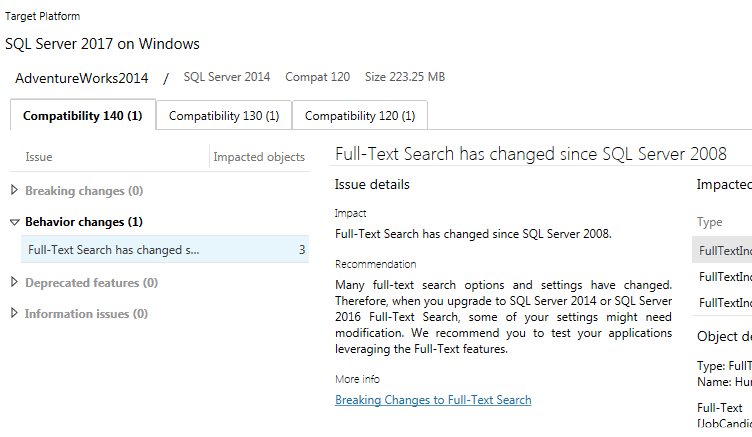Click the Issue details heading

click(x=372, y=185)
